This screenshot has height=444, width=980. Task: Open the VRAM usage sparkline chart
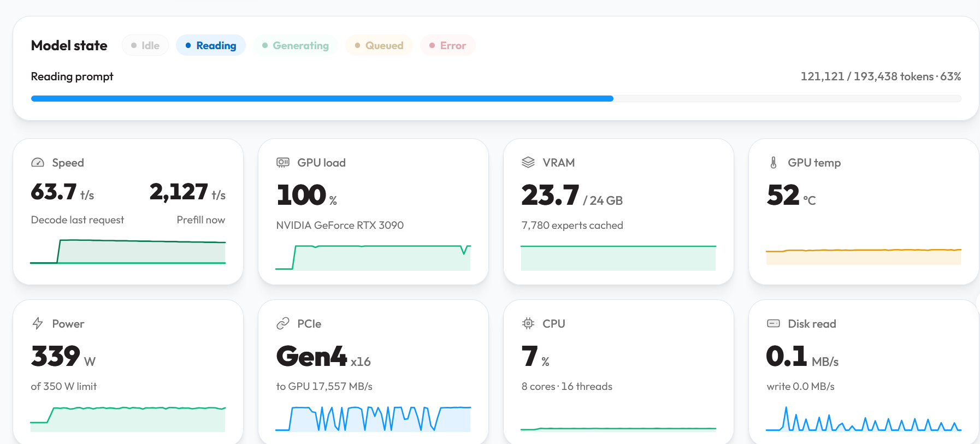tap(618, 257)
